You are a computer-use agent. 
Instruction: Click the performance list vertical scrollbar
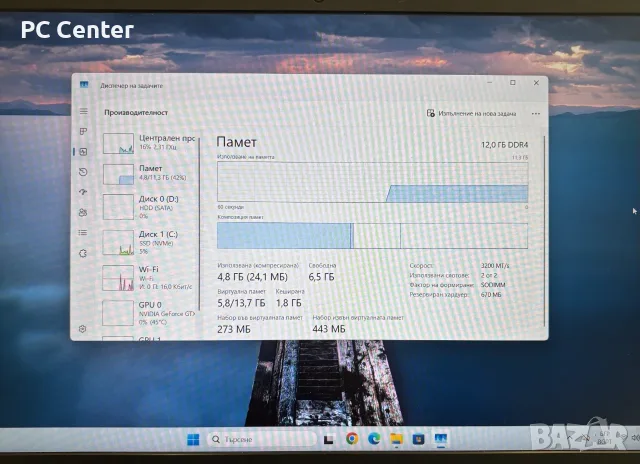(200, 224)
